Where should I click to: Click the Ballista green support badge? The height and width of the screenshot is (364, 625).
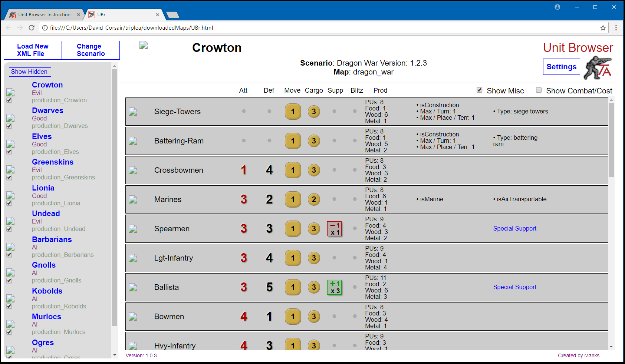coord(334,287)
